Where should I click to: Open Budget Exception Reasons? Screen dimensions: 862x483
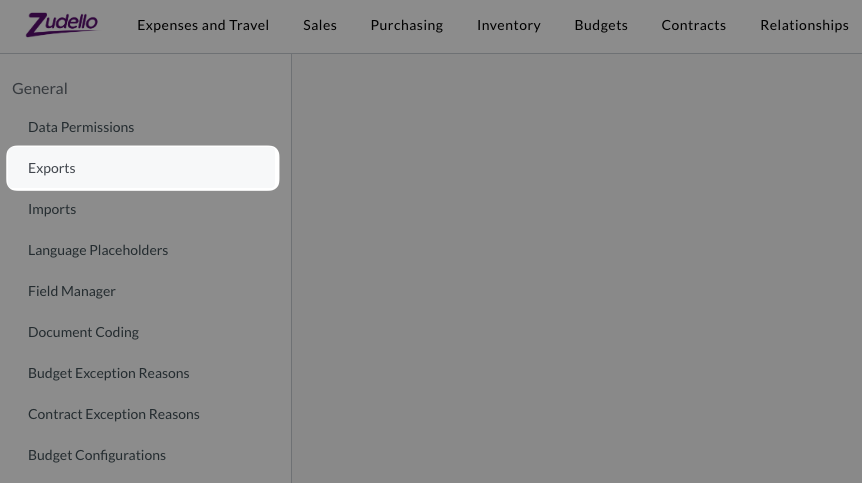tap(108, 373)
